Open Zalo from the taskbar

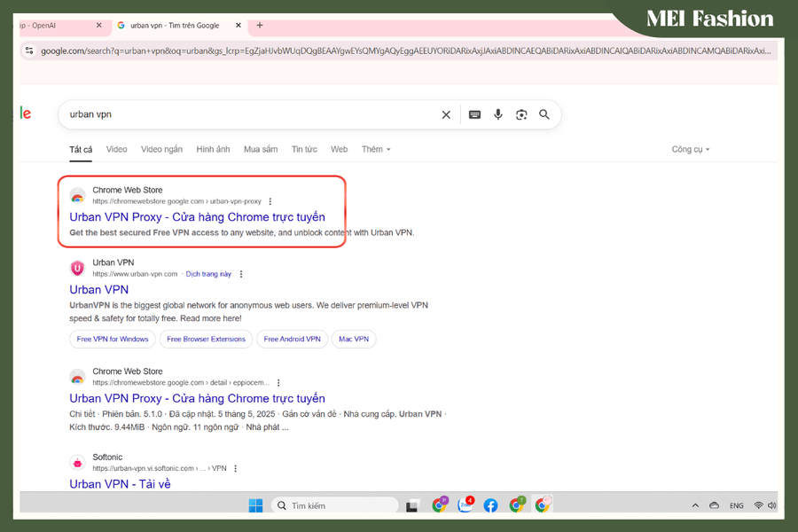point(465,505)
